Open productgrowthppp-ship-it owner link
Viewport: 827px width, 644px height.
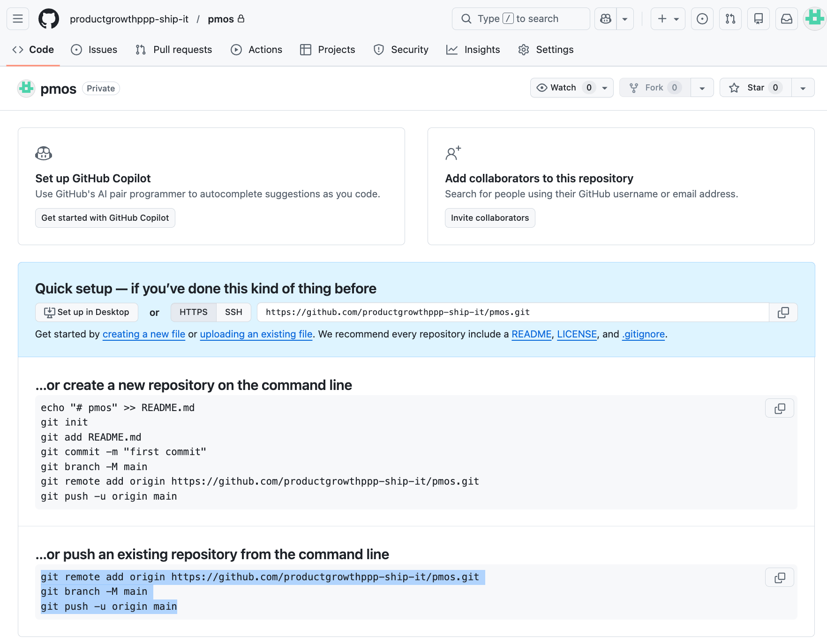pyautogui.click(x=129, y=19)
